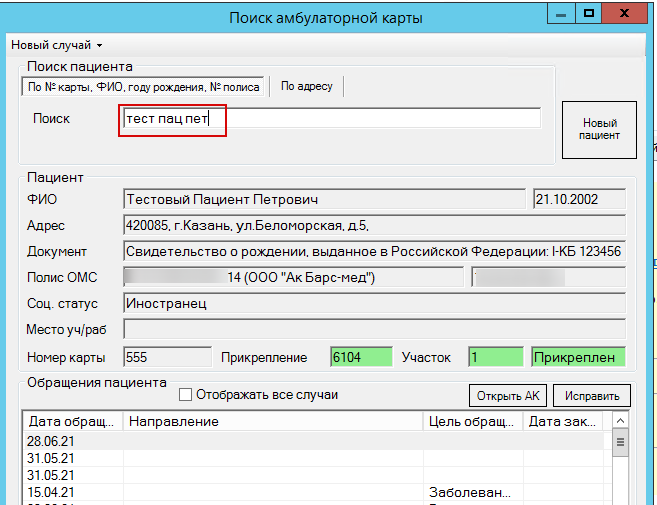Click the visits list scrollbar up arrow
Image resolution: width=657 pixels, height=505 pixels.
tap(620, 422)
